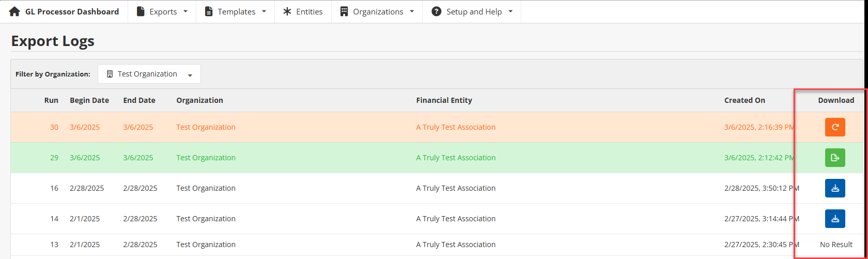The height and width of the screenshot is (259, 868).
Task: Open the Entities page
Action: [309, 11]
